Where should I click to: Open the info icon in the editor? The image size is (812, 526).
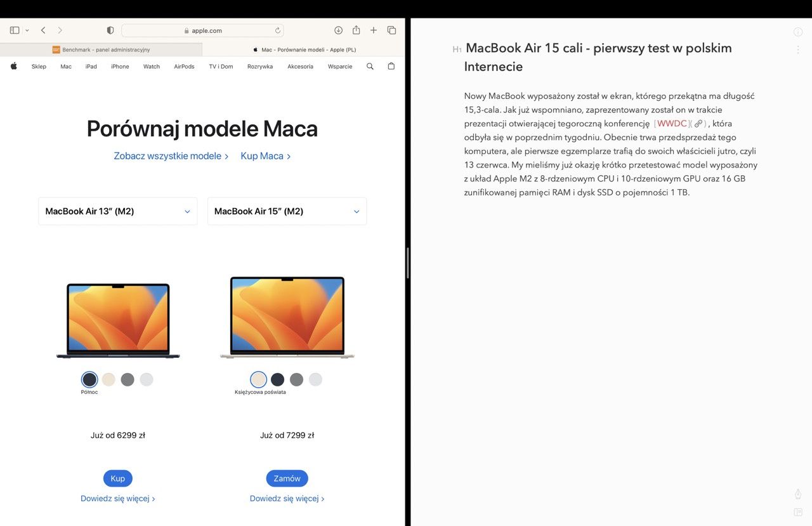tap(798, 32)
